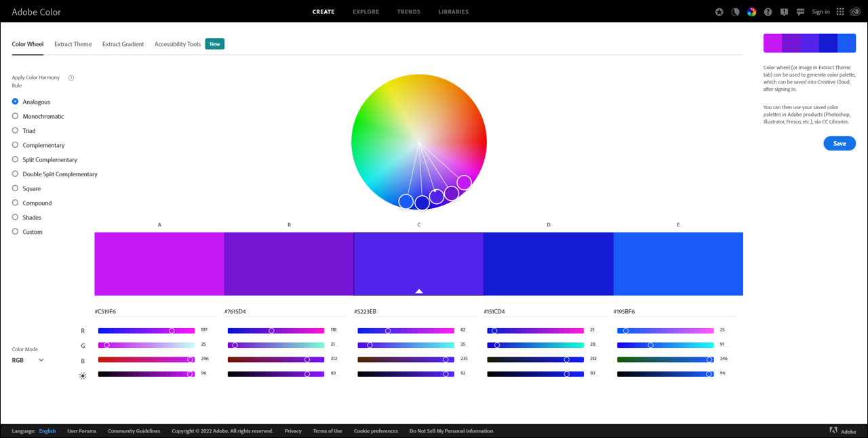Open the feedback exclamation icon
This screenshot has width=868, height=438.
tap(784, 12)
